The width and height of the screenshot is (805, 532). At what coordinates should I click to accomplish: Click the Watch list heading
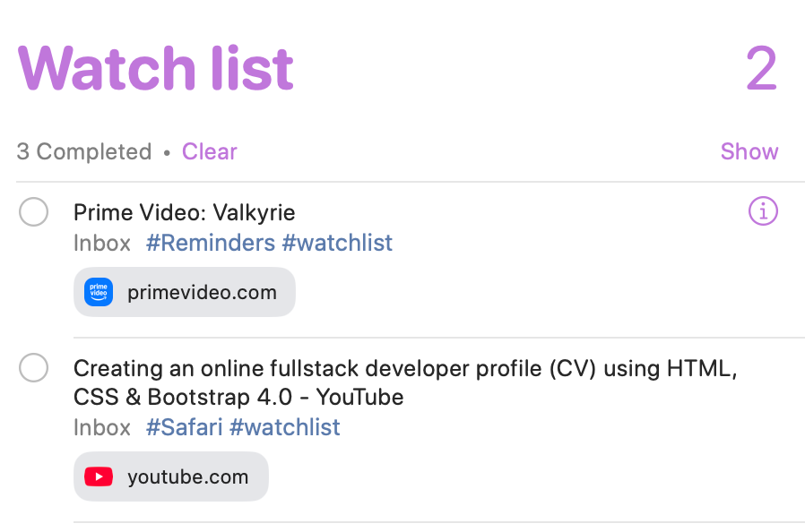click(x=156, y=68)
